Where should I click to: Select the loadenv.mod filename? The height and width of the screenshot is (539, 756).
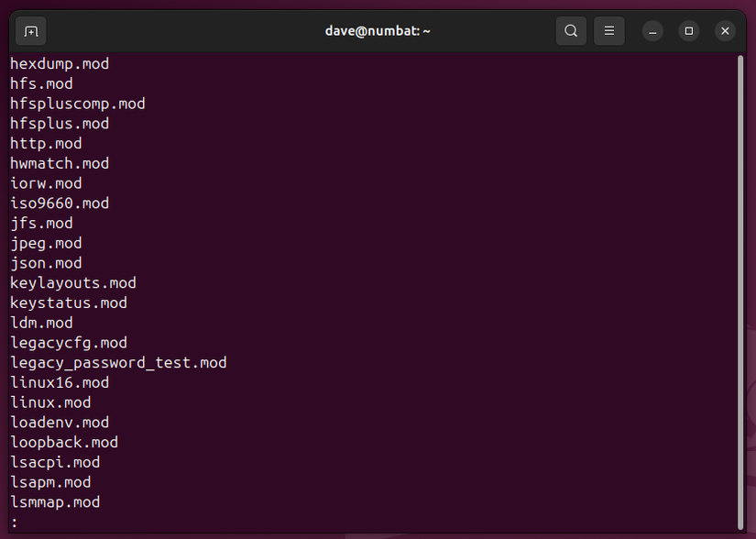59,422
